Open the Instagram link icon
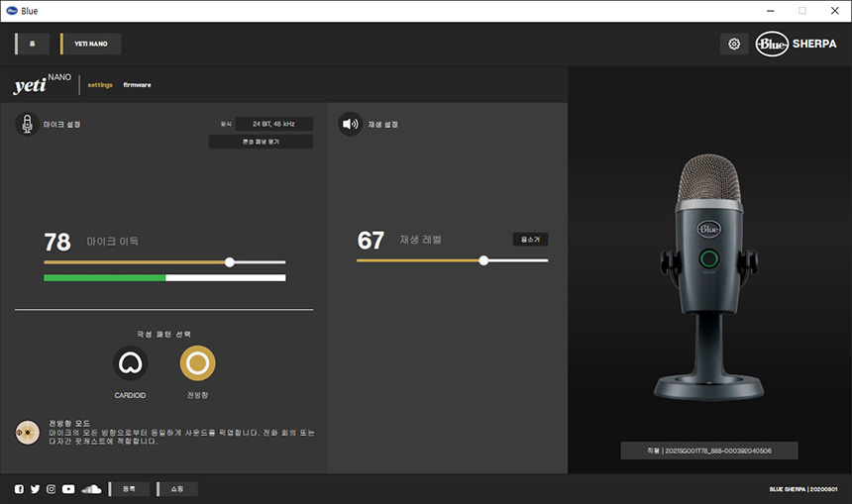 [52, 489]
